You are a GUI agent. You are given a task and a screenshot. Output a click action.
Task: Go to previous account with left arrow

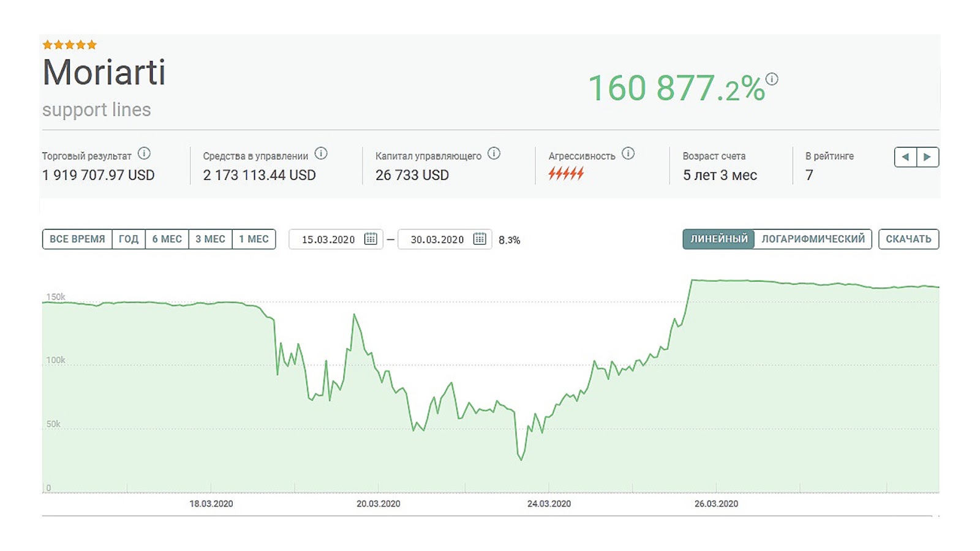pos(905,157)
